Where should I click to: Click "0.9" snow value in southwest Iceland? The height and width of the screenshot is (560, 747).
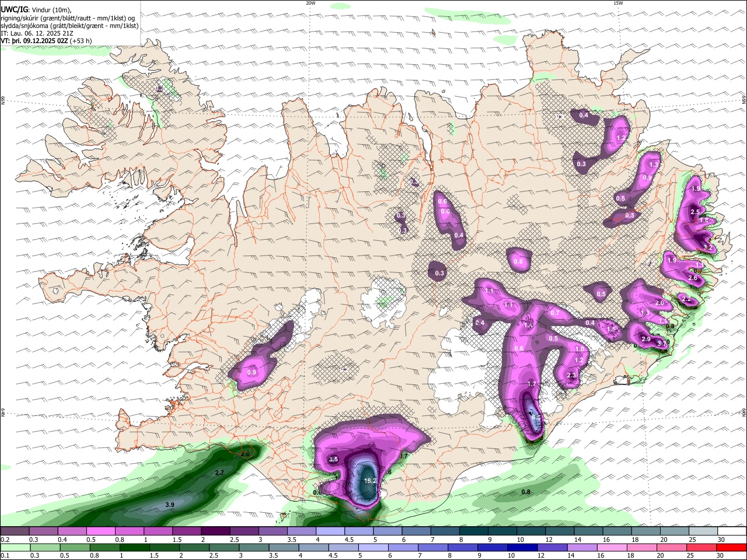252,372
